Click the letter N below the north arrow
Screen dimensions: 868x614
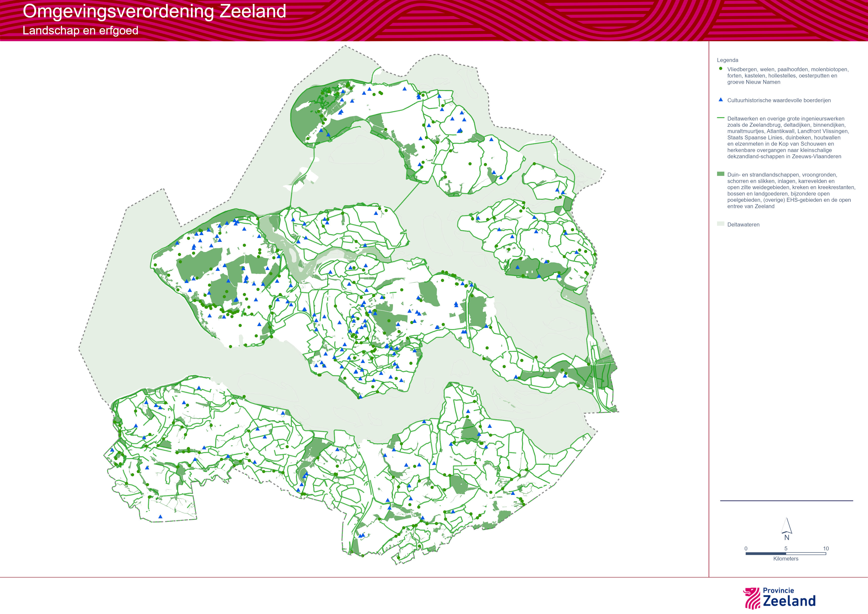(787, 537)
